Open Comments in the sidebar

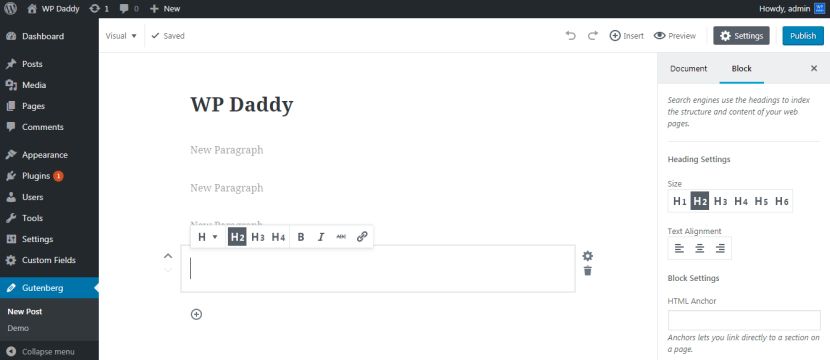pos(49,127)
